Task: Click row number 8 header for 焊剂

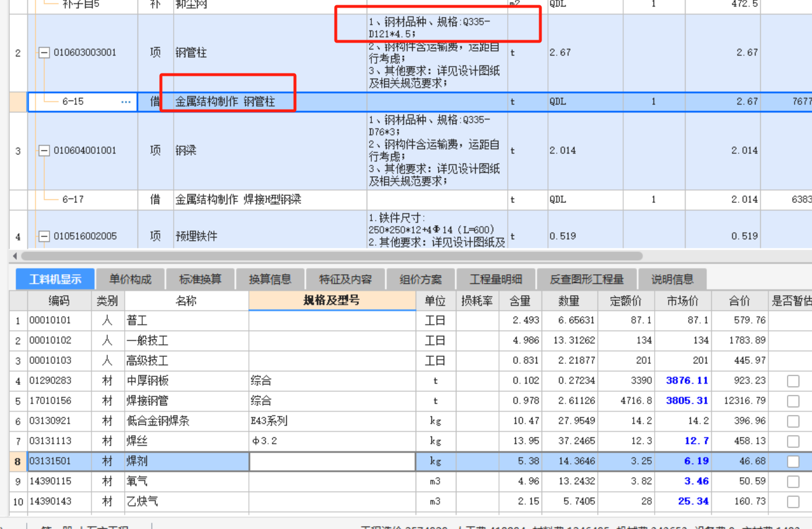Action: tap(18, 461)
